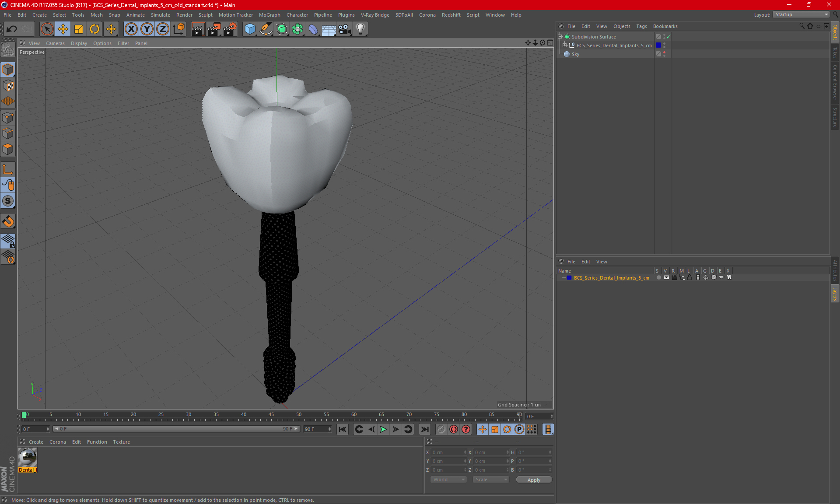Image resolution: width=840 pixels, height=504 pixels.
Task: Render active view clapperboard icon
Action: pyautogui.click(x=198, y=29)
